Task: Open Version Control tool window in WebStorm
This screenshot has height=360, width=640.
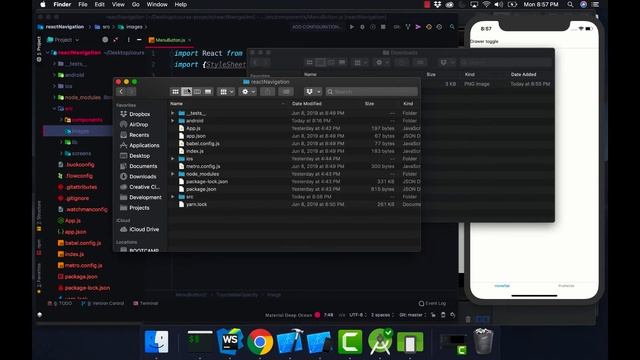Action: (x=102, y=303)
